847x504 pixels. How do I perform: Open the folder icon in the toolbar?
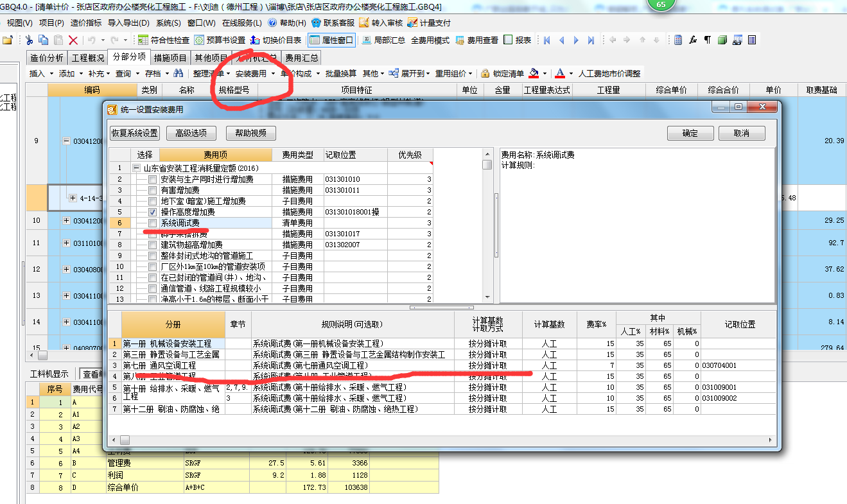pos(8,40)
